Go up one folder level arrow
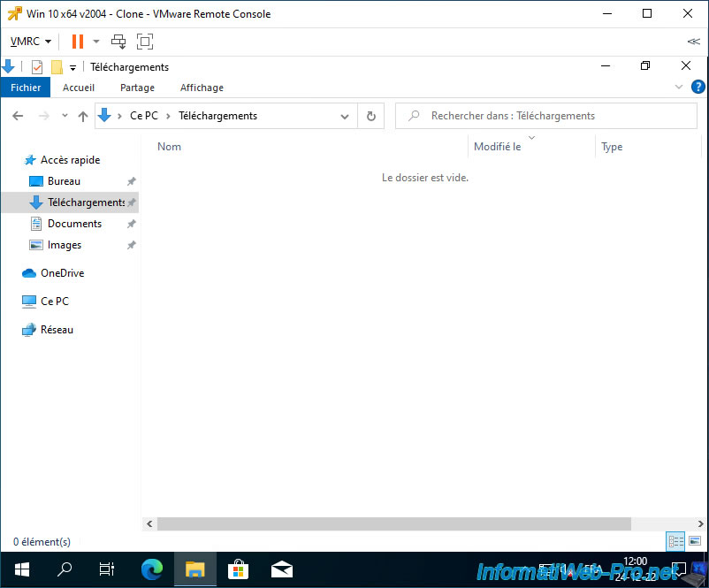709x588 pixels. coord(83,116)
